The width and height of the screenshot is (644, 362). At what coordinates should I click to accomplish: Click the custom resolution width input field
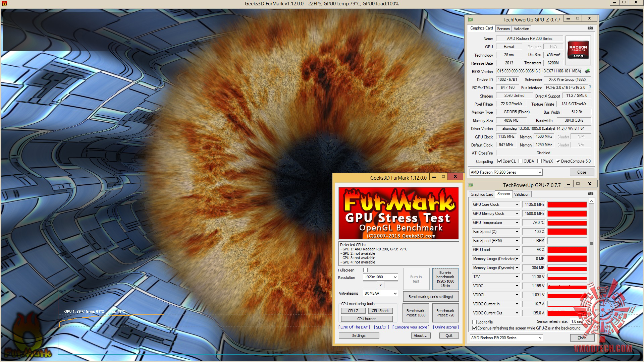pos(370,285)
